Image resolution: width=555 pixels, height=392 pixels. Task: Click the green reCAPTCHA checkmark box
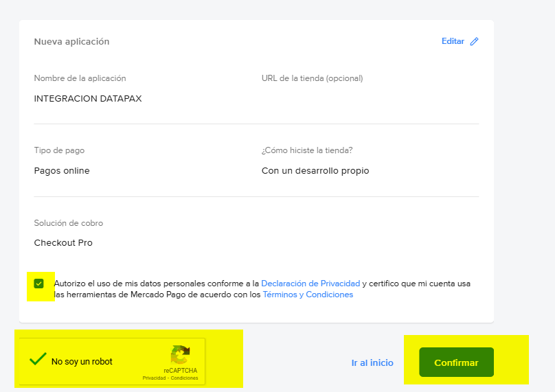click(x=38, y=359)
